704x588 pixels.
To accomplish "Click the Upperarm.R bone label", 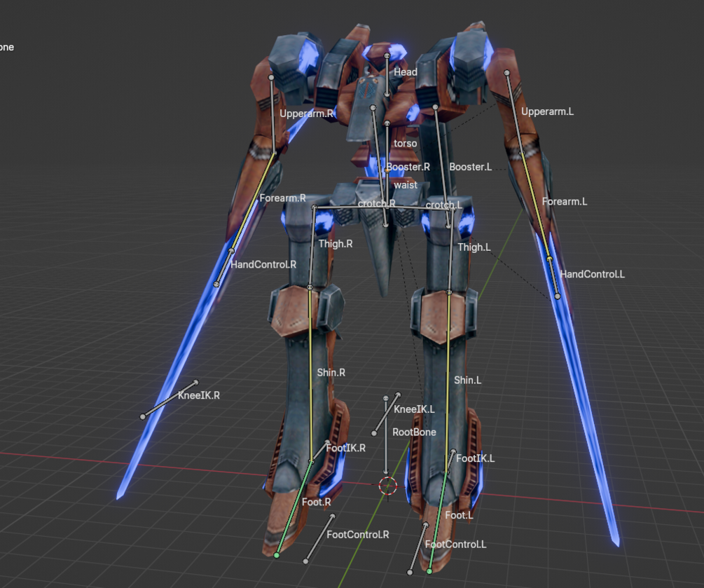I will [306, 114].
